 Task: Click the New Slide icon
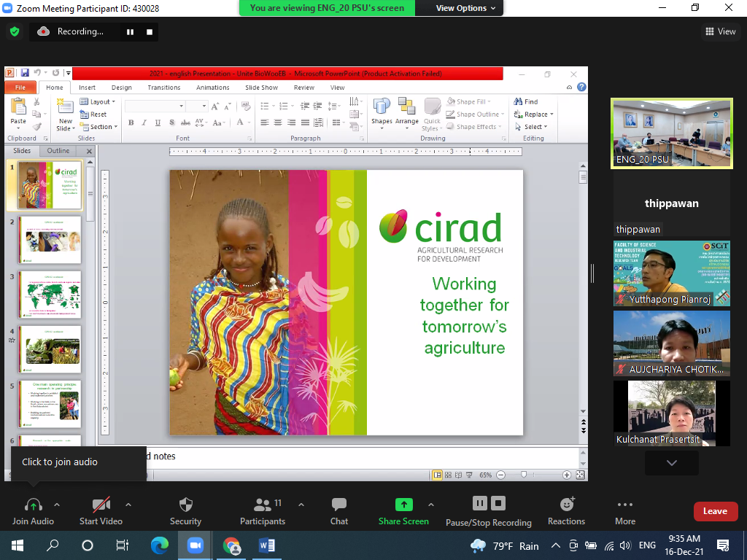tap(64, 106)
